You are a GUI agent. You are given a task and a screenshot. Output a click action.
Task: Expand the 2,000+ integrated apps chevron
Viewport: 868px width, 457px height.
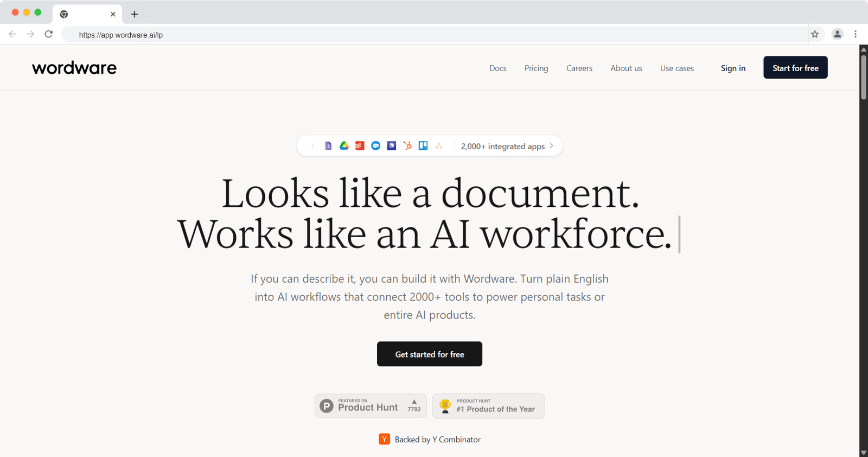552,146
